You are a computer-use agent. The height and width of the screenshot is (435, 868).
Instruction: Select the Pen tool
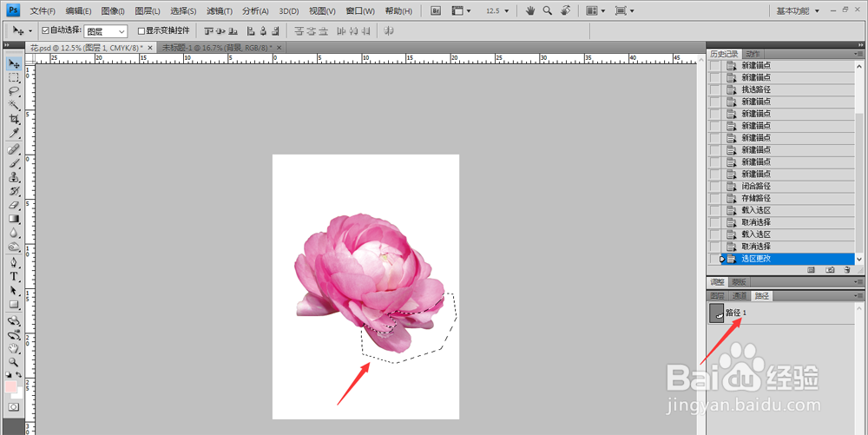pyautogui.click(x=14, y=263)
